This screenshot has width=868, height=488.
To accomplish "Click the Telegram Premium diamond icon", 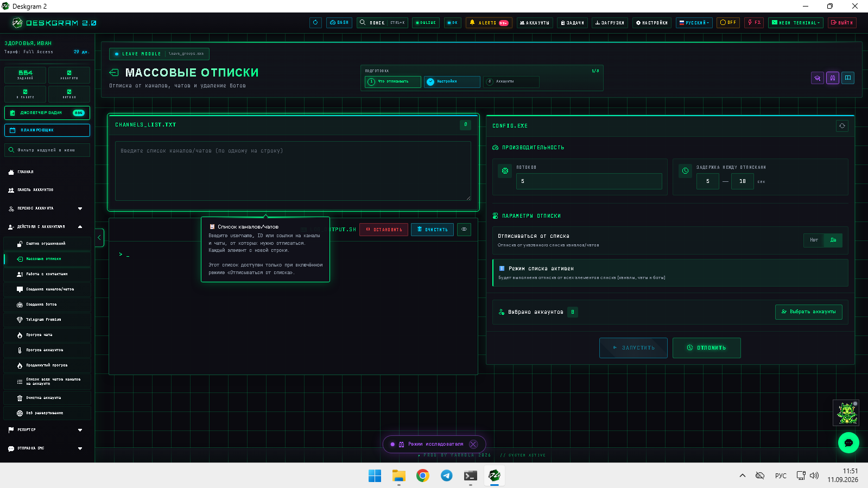I will (x=20, y=320).
